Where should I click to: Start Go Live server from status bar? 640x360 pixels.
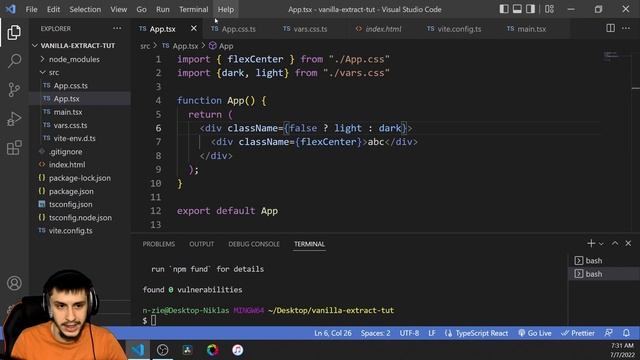[x=535, y=333]
